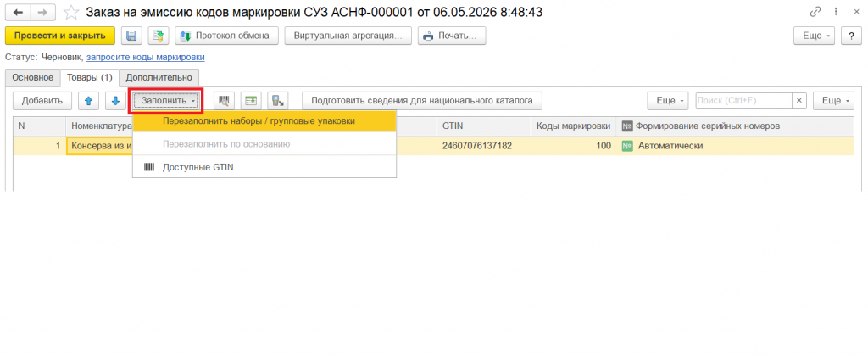Screen dimensions: 868x357
Task: Select GTIN cell 24607076137182
Action: pyautogui.click(x=484, y=146)
